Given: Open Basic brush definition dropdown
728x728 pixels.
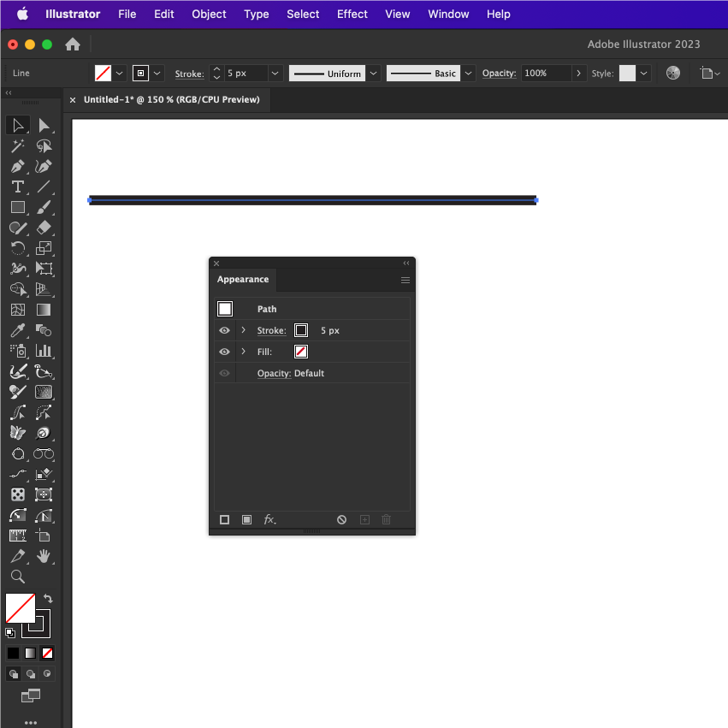Looking at the screenshot, I should (x=469, y=74).
